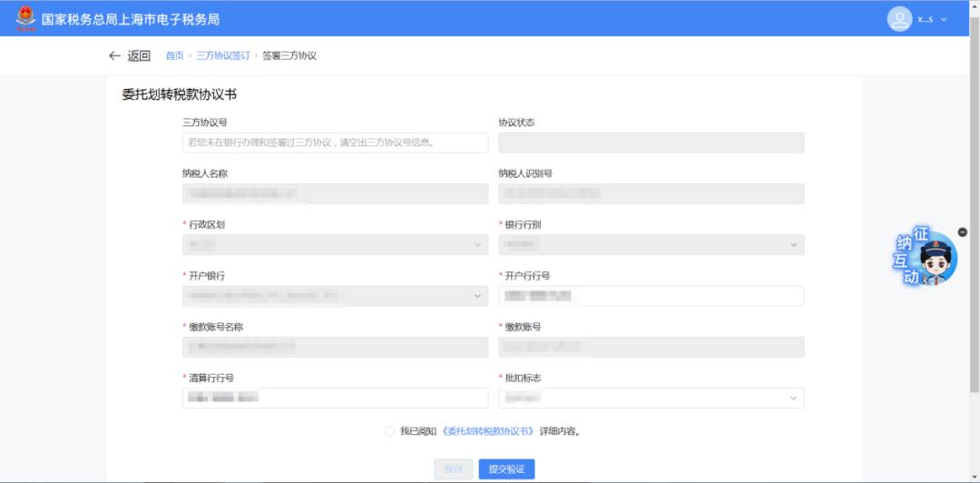Click the user avatar icon
980x483 pixels.
pyautogui.click(x=898, y=19)
